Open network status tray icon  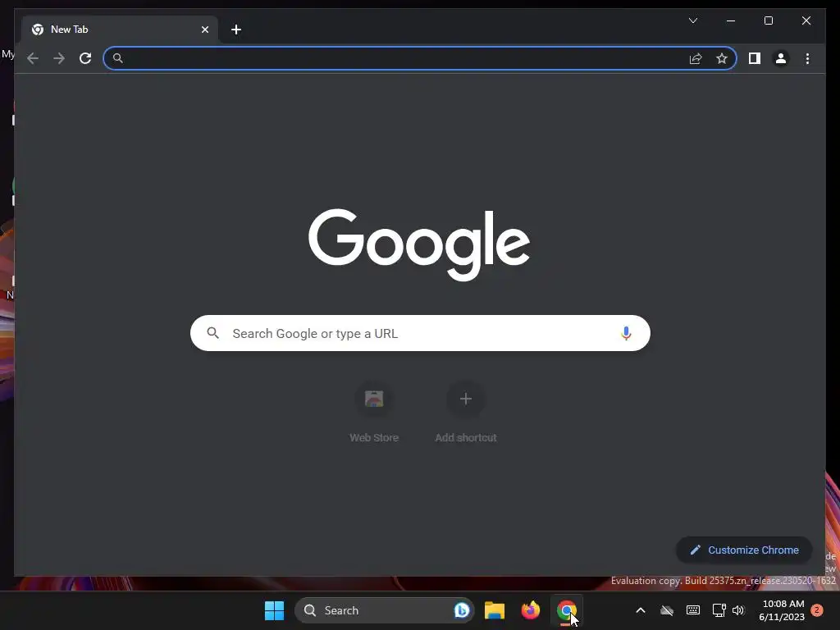point(719,610)
